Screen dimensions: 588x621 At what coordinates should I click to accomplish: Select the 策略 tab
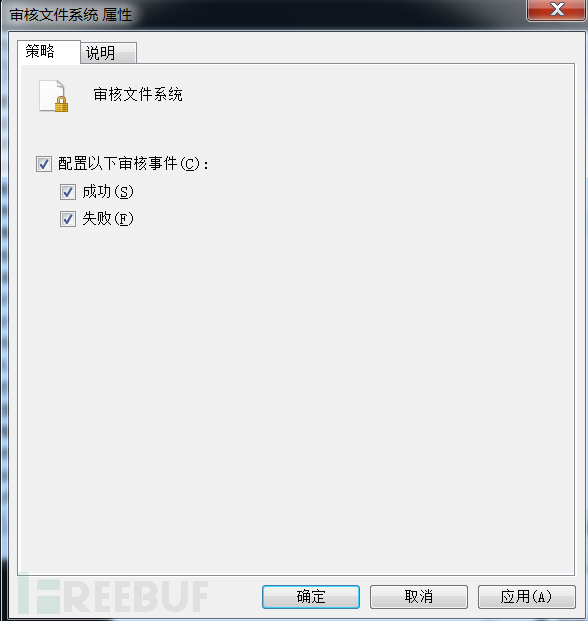(x=49, y=51)
